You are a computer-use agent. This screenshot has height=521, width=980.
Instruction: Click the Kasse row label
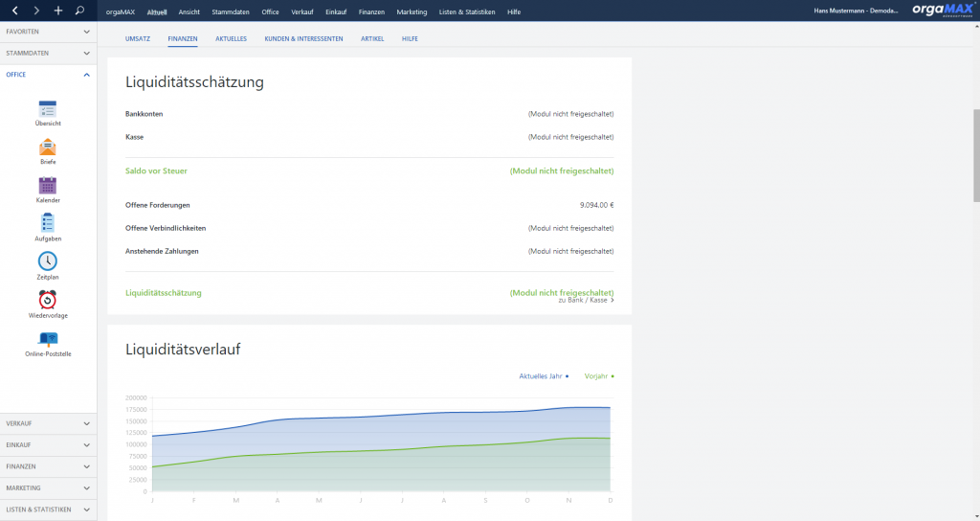(134, 137)
